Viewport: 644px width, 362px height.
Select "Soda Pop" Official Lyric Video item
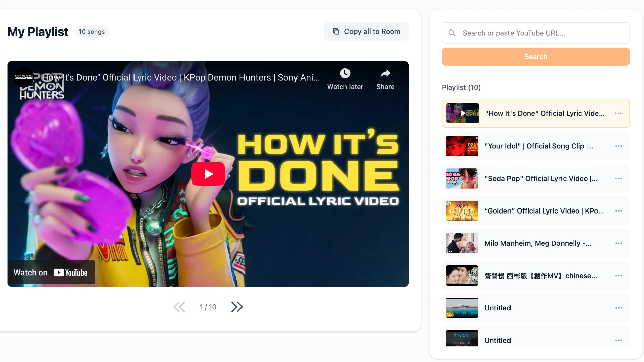[540, 179]
